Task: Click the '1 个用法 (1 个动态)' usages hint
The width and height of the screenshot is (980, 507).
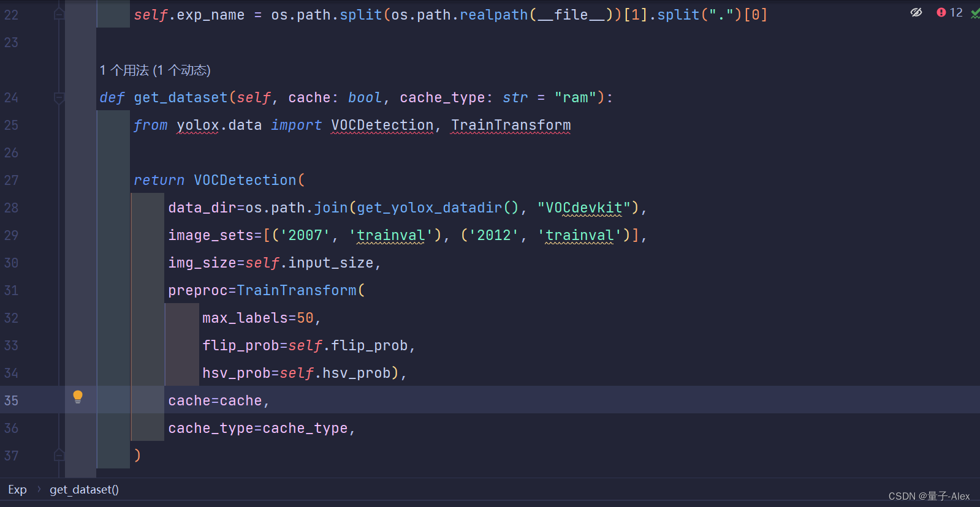Action: (155, 70)
